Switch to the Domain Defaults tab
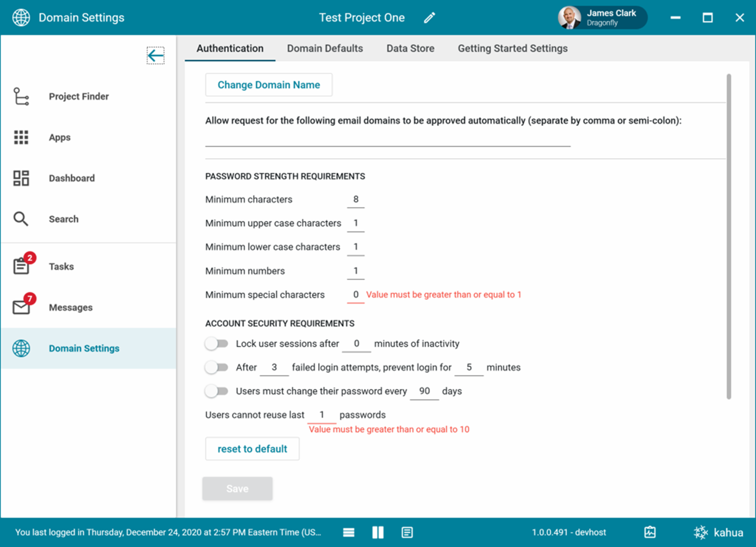 point(325,48)
